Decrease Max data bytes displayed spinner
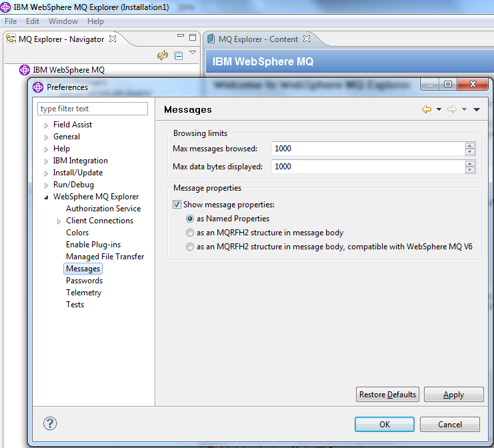This screenshot has width=494, height=448. coord(470,169)
